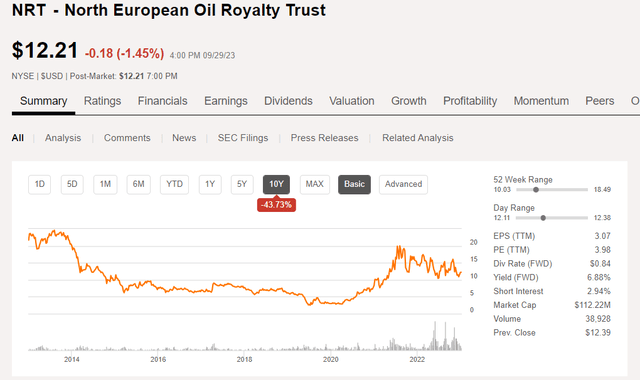Select Basic chart mode

click(354, 184)
